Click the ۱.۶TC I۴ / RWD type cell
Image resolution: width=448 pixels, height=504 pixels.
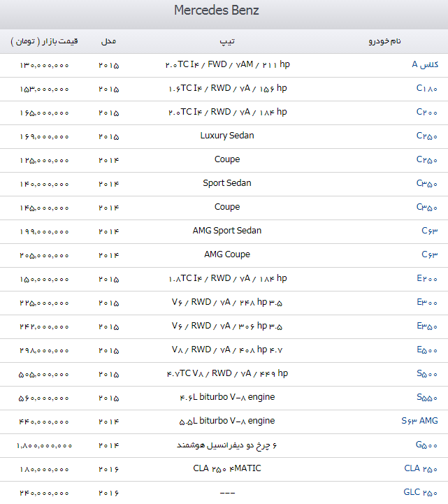point(228,88)
